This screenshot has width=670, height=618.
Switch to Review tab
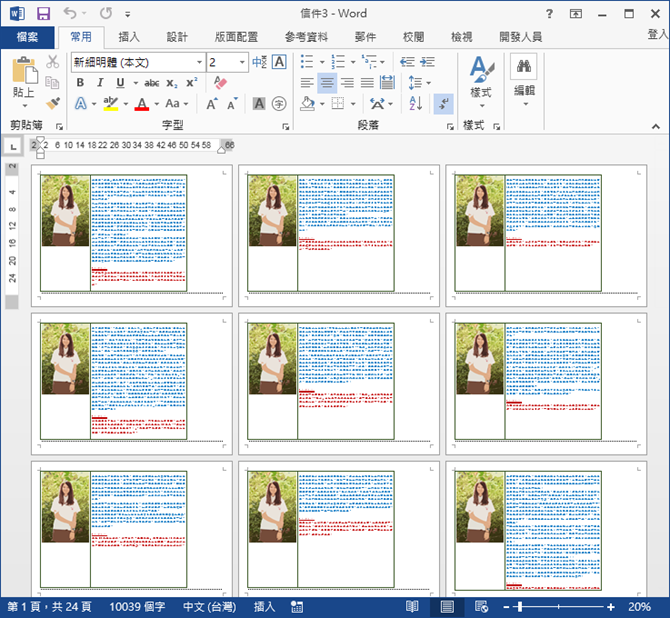pos(413,37)
